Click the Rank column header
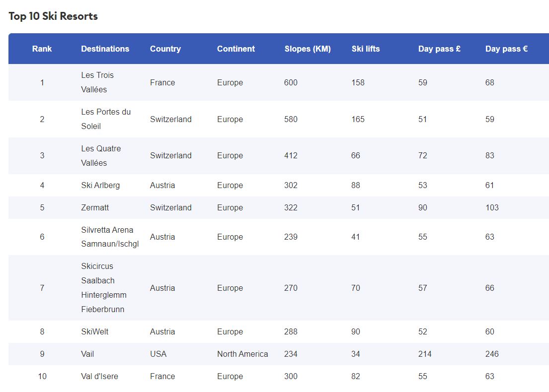549x392 pixels. point(42,49)
